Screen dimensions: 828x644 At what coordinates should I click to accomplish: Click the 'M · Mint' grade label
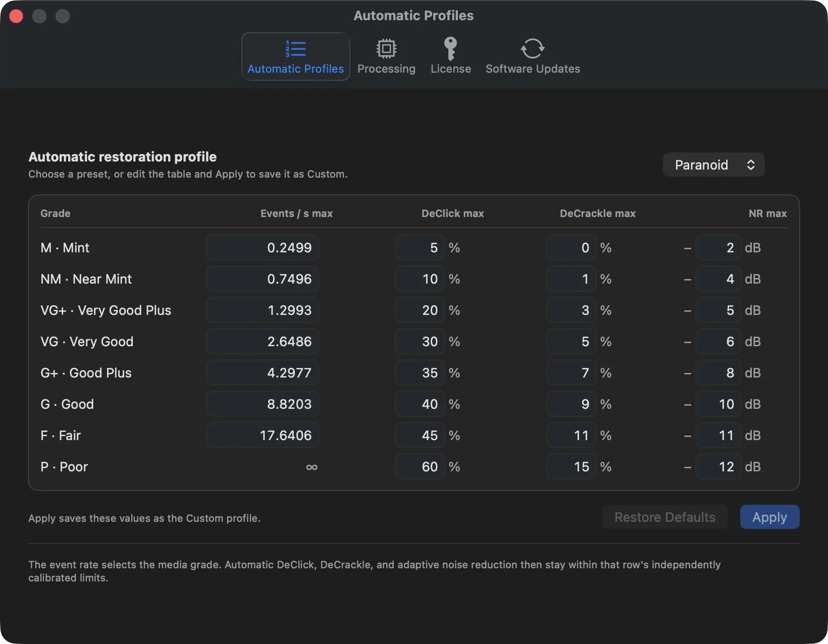click(65, 247)
